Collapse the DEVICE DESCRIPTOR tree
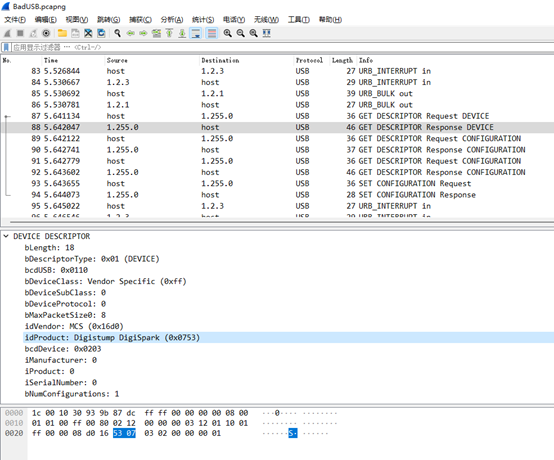Screen dimensions: 554x460 point(6,236)
